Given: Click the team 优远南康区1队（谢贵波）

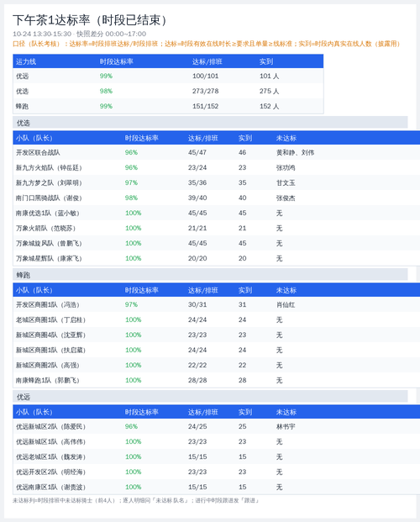Looking at the screenshot, I should pyautogui.click(x=51, y=487).
